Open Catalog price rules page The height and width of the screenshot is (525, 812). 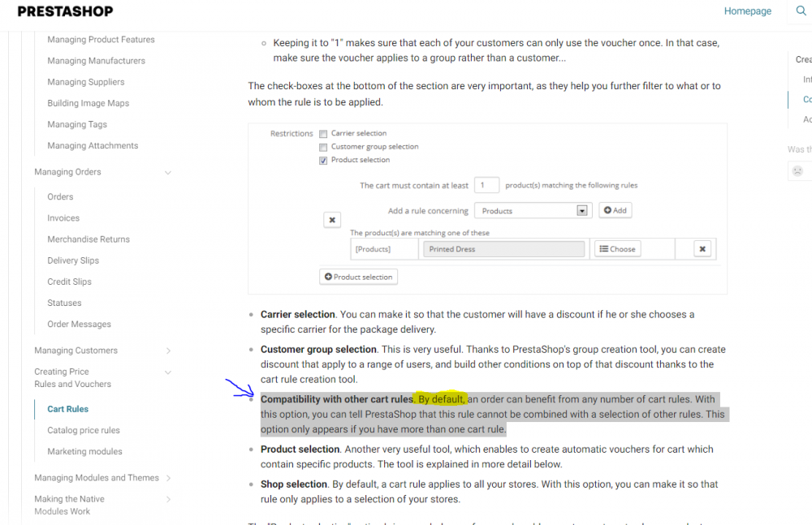click(84, 430)
